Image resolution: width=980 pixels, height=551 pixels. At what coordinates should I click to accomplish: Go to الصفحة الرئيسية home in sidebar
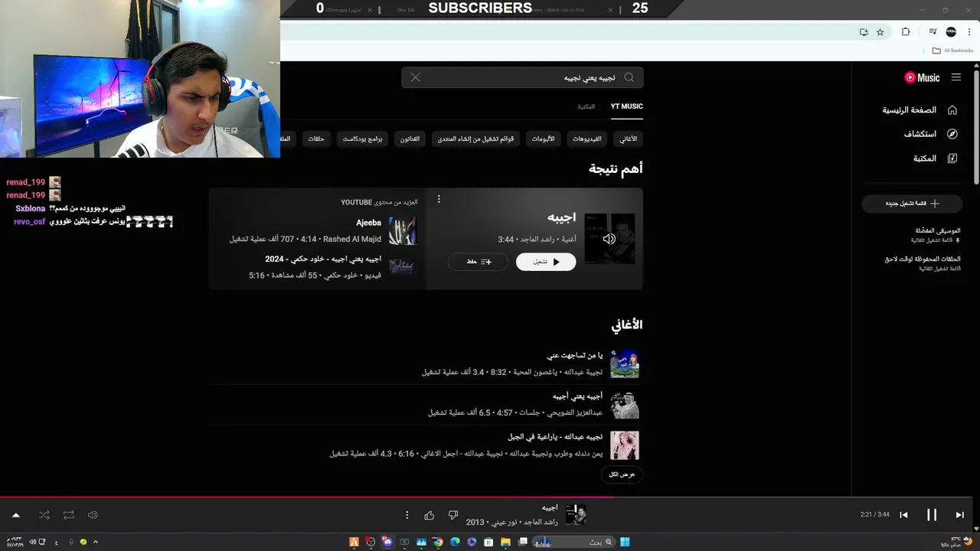coord(920,110)
